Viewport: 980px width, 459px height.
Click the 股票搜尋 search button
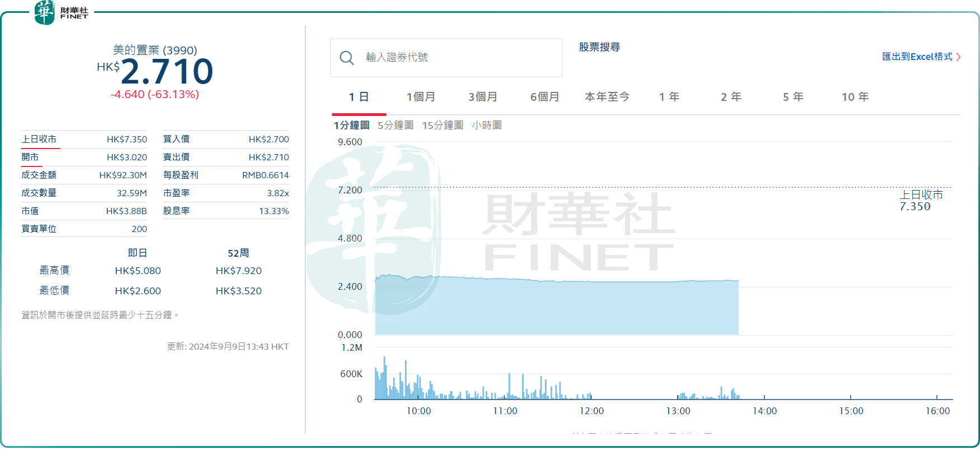[599, 47]
